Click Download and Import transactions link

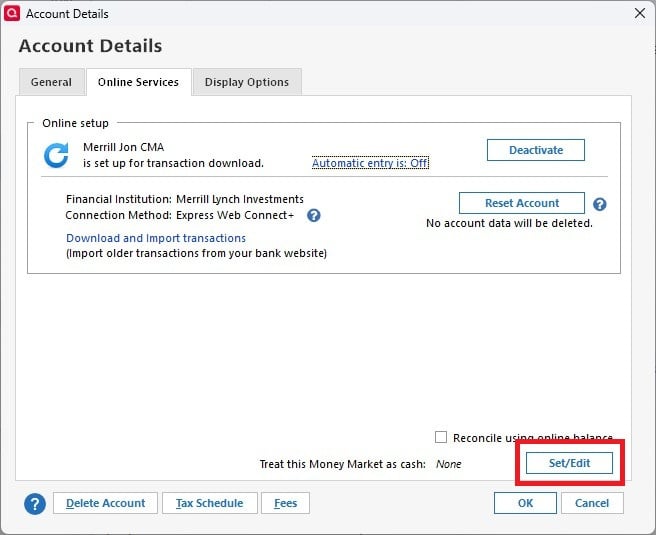pos(156,238)
